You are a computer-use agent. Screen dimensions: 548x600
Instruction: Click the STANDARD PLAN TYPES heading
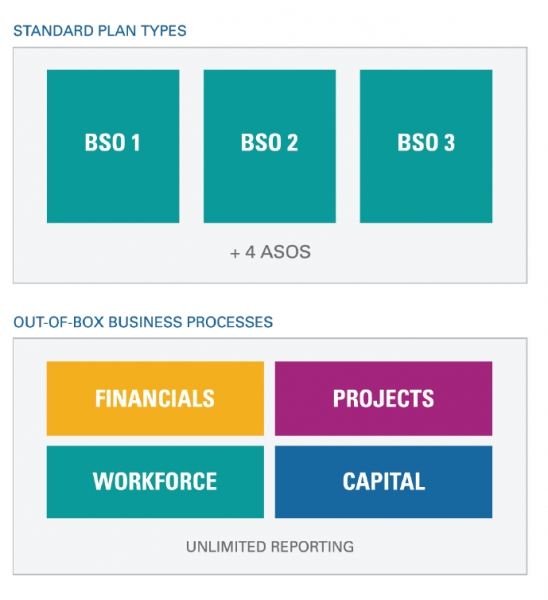[x=100, y=31]
